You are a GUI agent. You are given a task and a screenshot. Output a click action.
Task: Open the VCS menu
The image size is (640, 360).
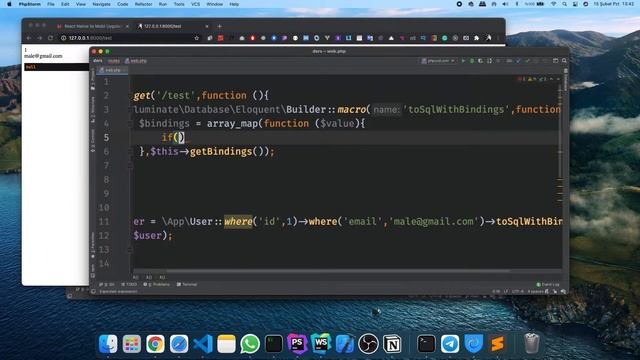196,4
